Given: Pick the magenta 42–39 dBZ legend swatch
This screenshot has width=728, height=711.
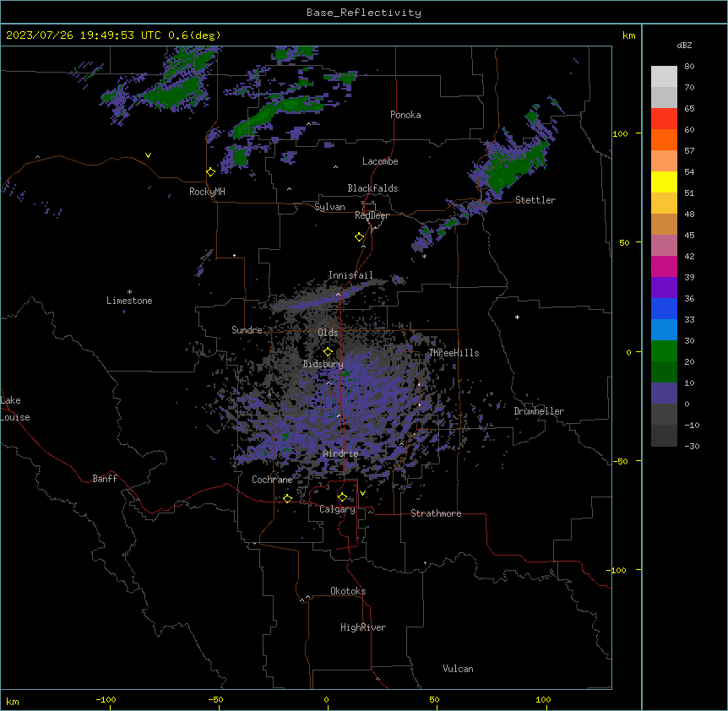Looking at the screenshot, I should pos(664,266).
